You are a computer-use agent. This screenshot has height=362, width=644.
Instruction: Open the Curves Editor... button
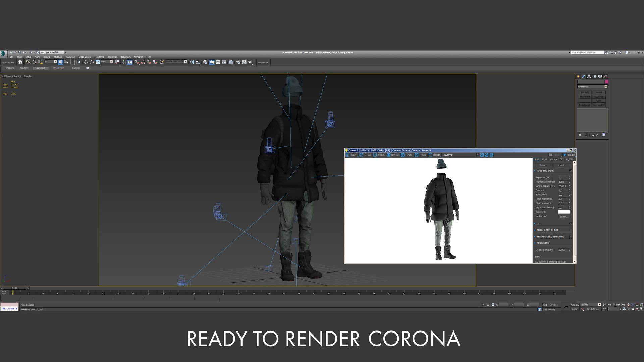pyautogui.click(x=564, y=217)
